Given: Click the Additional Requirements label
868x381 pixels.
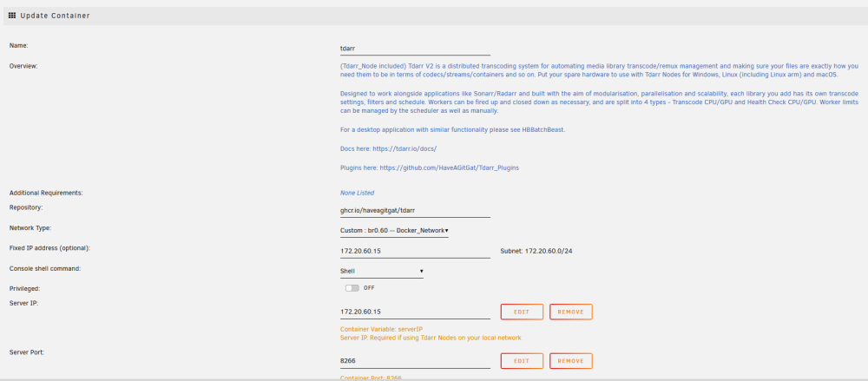Looking at the screenshot, I should tap(46, 193).
